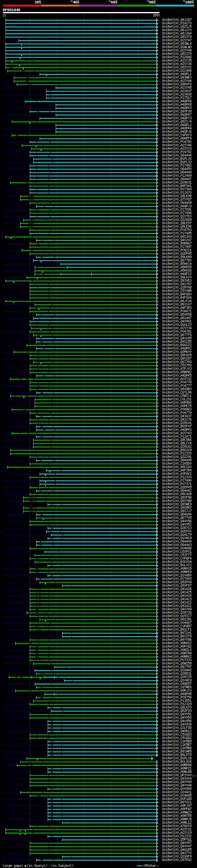
Task: Click the '=50char.' scale legend
Action: [150, 865]
